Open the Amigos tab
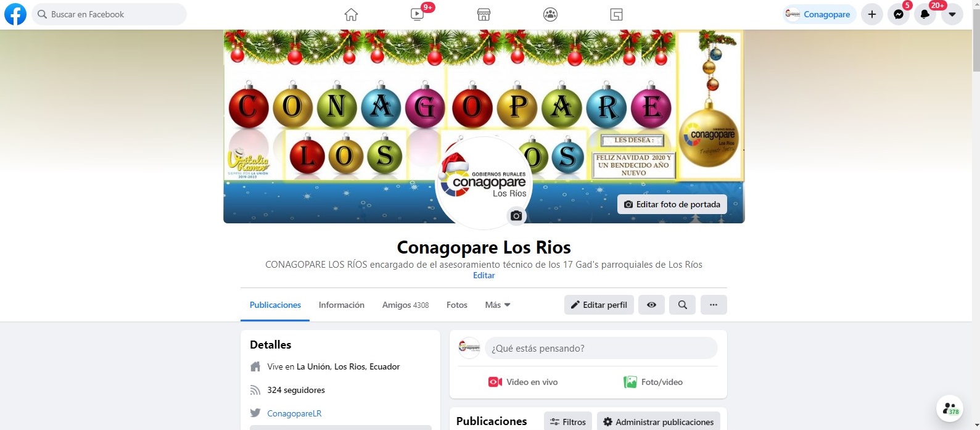The width and height of the screenshot is (980, 430). [405, 305]
